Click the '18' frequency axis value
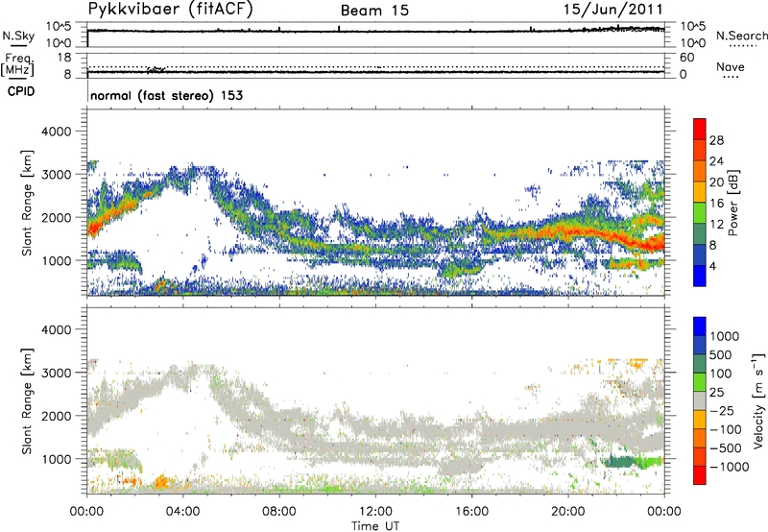The height and width of the screenshot is (532, 768). (63, 58)
